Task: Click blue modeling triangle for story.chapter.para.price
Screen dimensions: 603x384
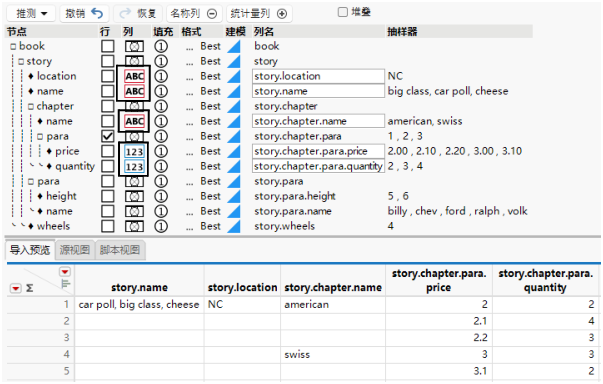Action: click(234, 151)
